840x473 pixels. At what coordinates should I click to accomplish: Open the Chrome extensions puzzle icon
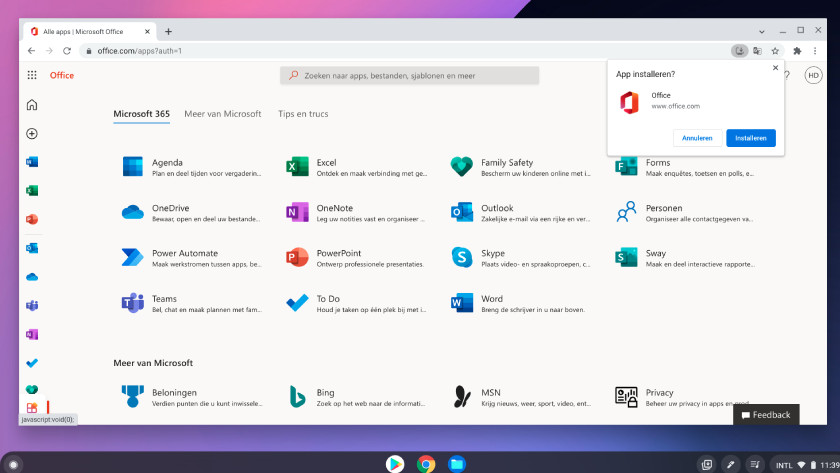(797, 51)
